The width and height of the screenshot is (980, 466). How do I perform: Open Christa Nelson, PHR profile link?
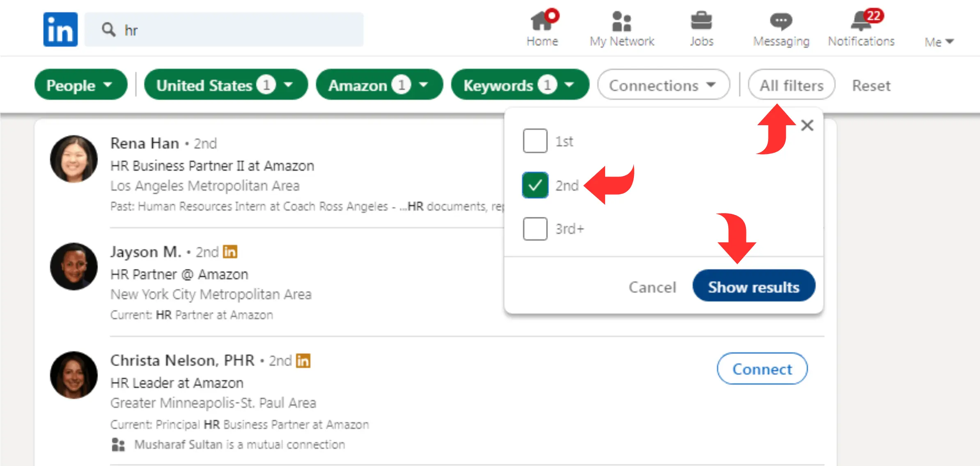[182, 360]
